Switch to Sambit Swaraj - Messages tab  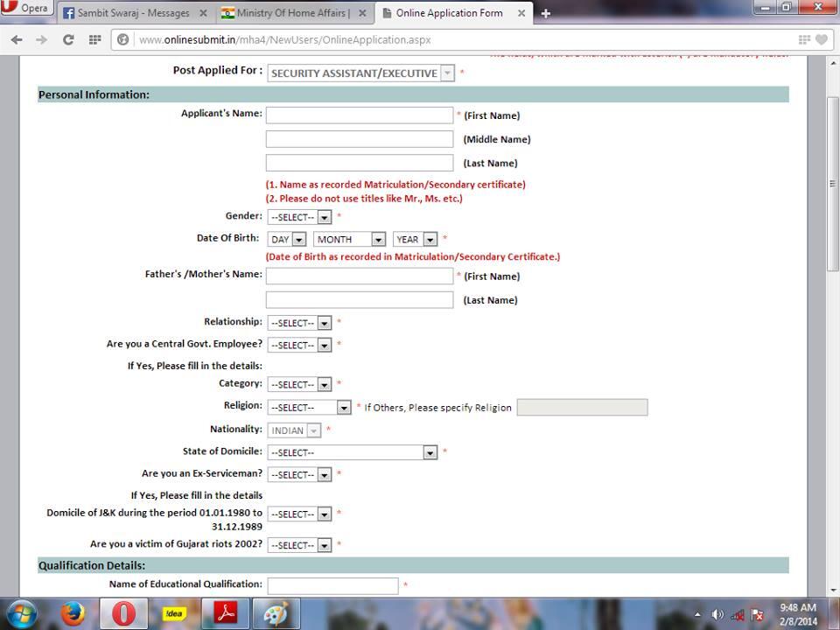coord(133,13)
